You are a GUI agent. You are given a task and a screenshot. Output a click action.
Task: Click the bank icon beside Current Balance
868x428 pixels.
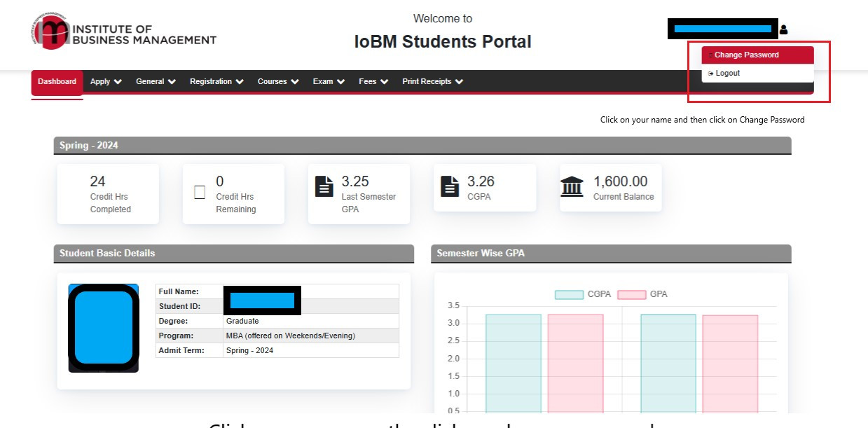pos(572,187)
